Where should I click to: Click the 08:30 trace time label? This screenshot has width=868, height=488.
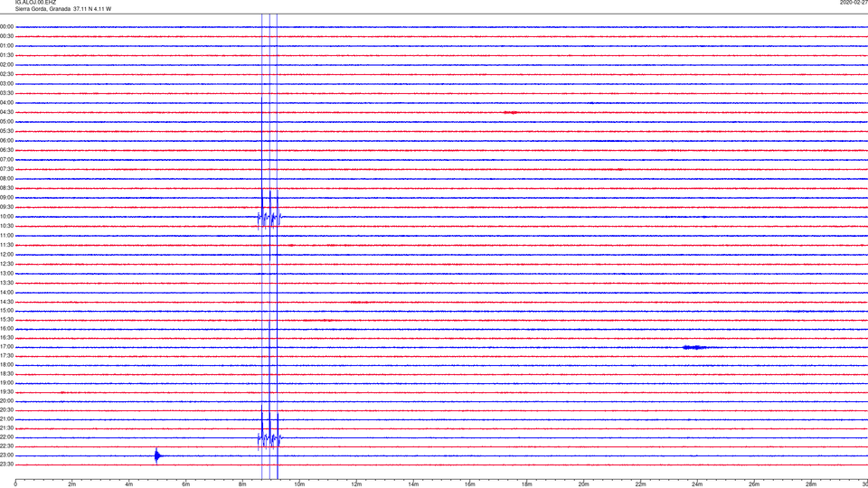[6, 188]
